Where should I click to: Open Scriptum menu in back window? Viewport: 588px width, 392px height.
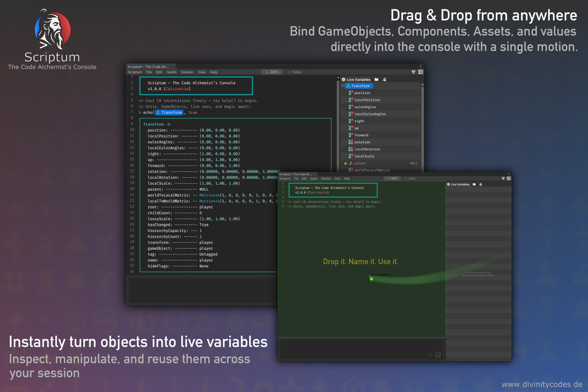134,72
